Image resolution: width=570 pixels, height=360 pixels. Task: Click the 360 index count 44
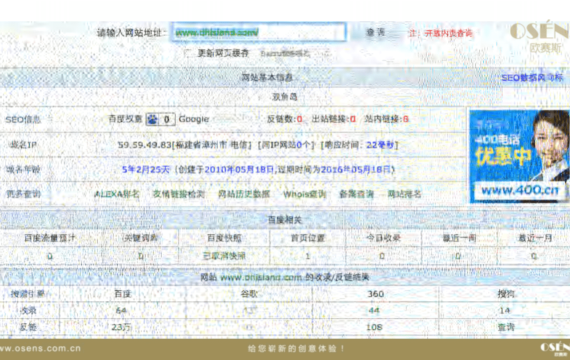click(x=374, y=311)
